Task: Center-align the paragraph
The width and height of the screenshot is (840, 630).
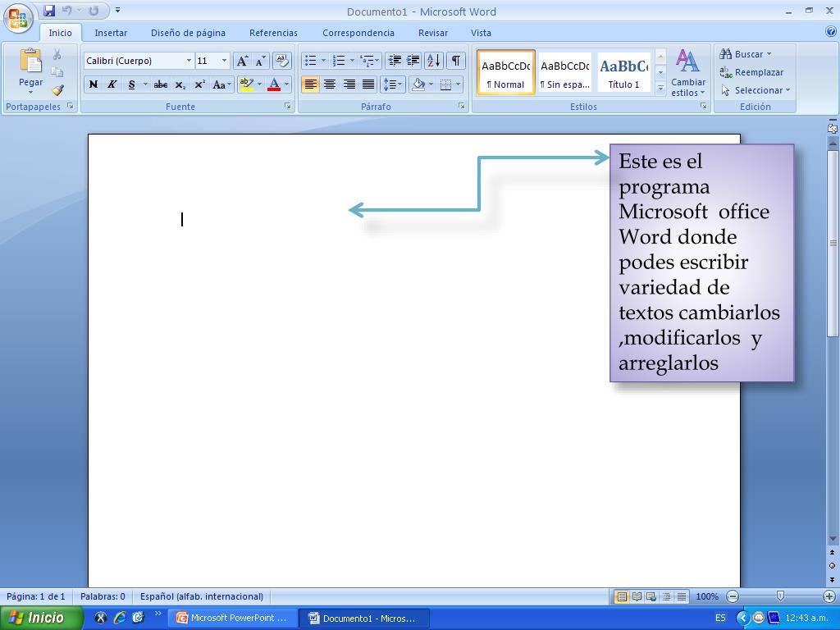Action: click(330, 84)
